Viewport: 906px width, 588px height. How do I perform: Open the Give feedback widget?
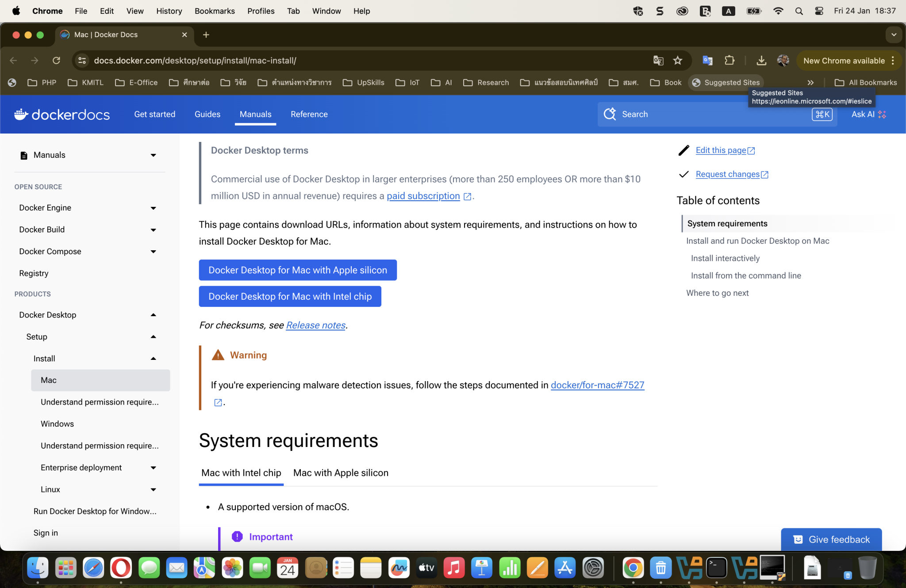click(x=831, y=539)
